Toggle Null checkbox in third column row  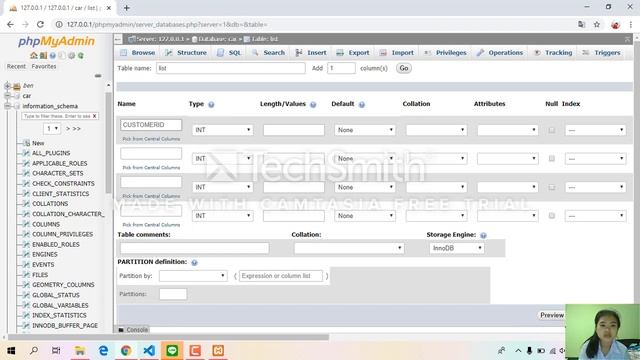[551, 187]
